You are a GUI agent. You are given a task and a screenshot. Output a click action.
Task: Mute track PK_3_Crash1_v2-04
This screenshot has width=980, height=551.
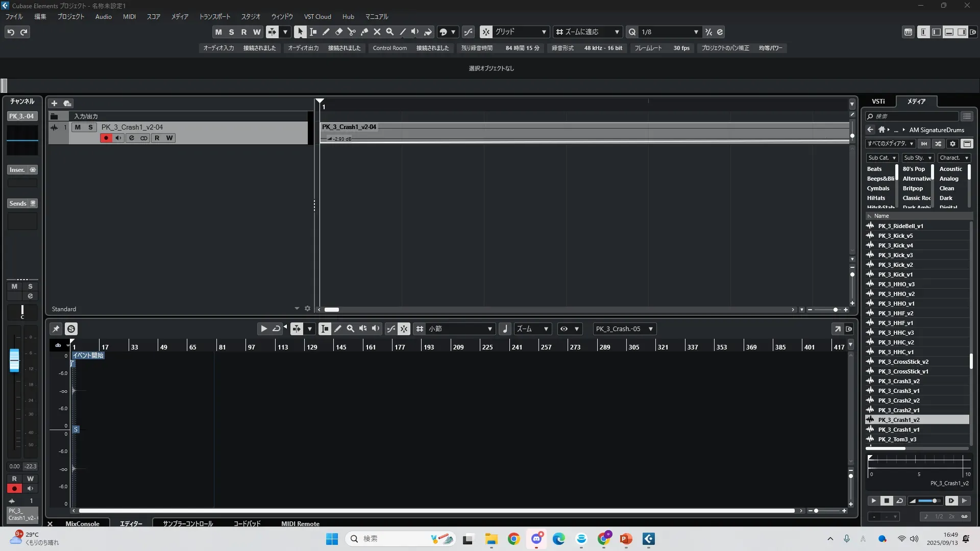pyautogui.click(x=78, y=127)
